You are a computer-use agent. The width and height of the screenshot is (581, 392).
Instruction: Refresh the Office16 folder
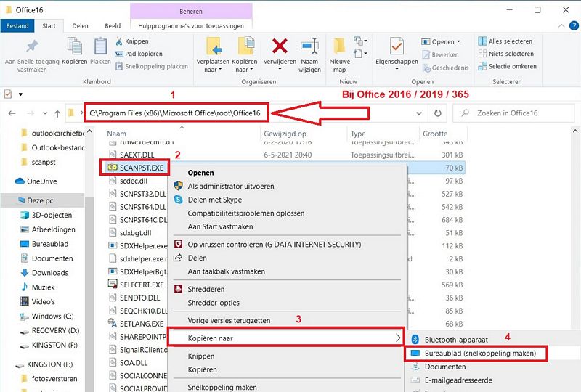tap(438, 113)
